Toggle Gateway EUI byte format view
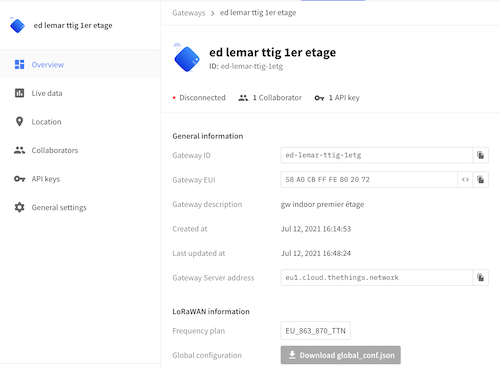The image size is (500, 369). 465,180
